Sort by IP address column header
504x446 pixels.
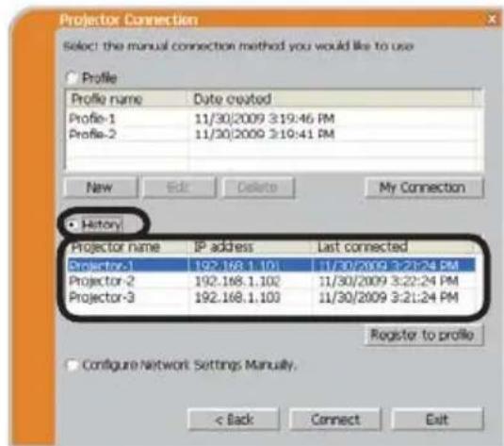tap(250, 247)
